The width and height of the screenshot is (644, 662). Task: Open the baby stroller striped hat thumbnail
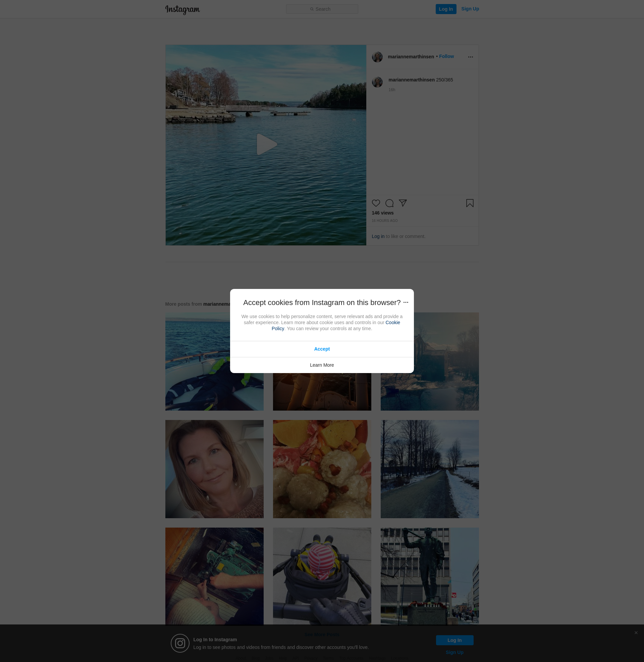(322, 577)
